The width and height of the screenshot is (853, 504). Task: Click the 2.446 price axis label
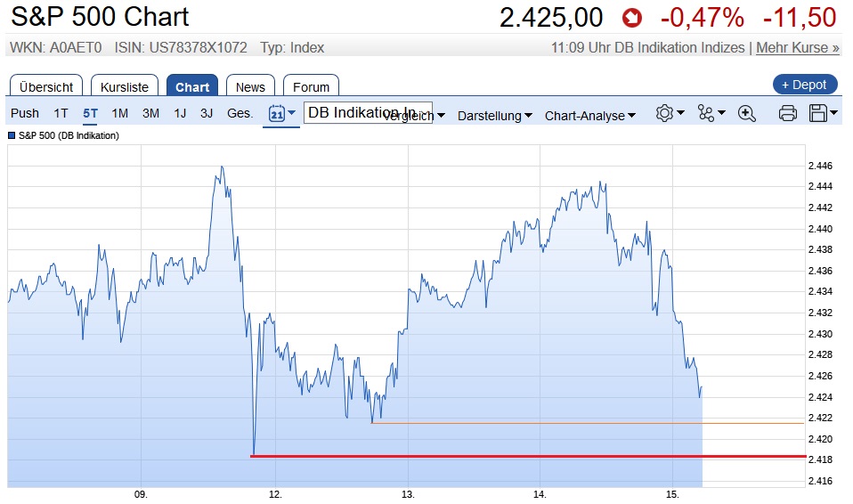(x=820, y=166)
